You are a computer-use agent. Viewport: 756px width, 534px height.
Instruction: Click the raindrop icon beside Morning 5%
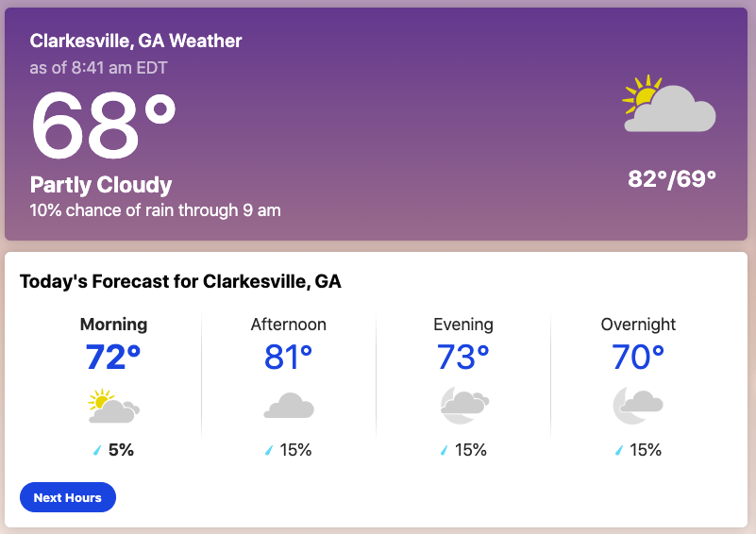coord(97,450)
